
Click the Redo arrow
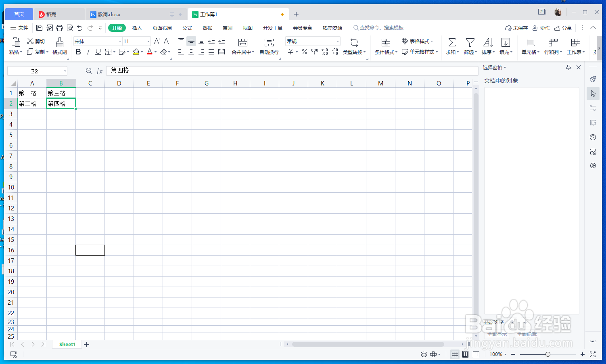click(90, 28)
